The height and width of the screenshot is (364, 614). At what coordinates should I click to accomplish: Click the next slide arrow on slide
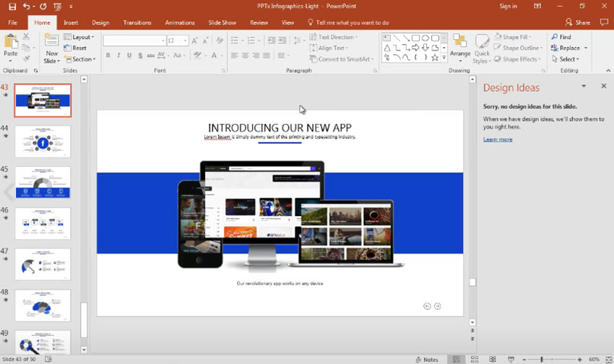438,306
